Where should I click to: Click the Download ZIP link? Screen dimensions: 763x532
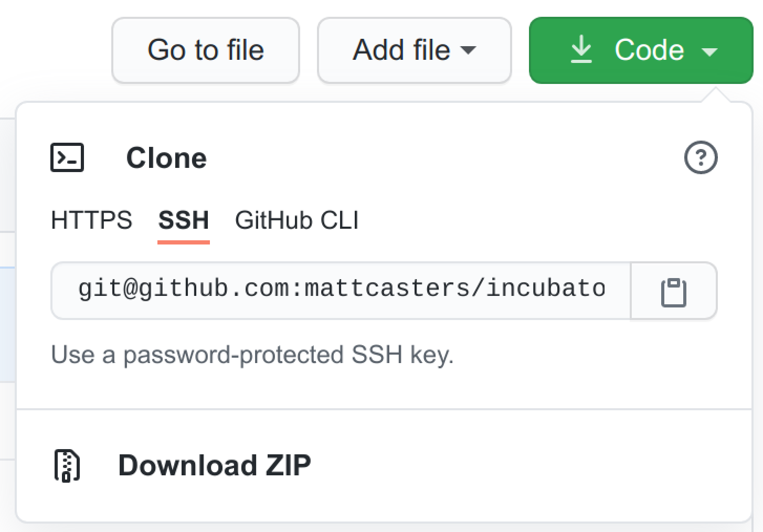(214, 465)
